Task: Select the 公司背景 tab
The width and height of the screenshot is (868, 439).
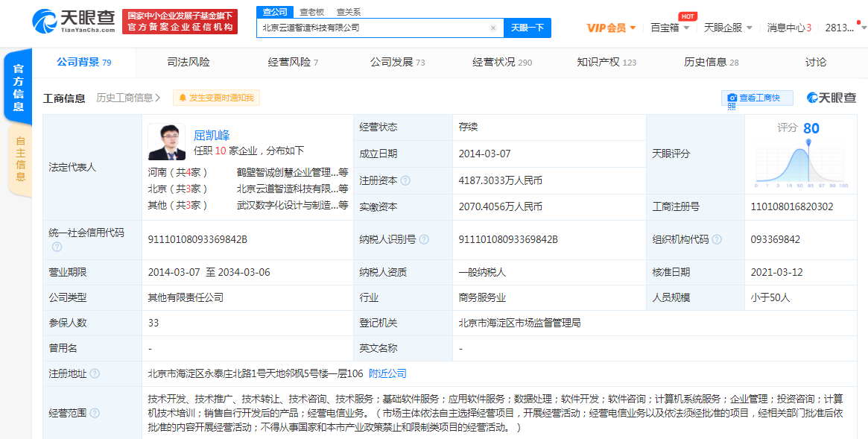Action: click(x=83, y=63)
